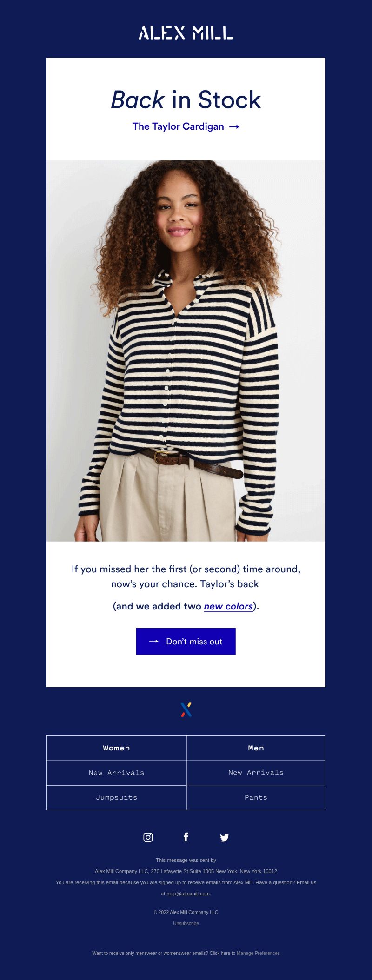The height and width of the screenshot is (980, 372).
Task: Select the Men category heading
Action: 256,748
